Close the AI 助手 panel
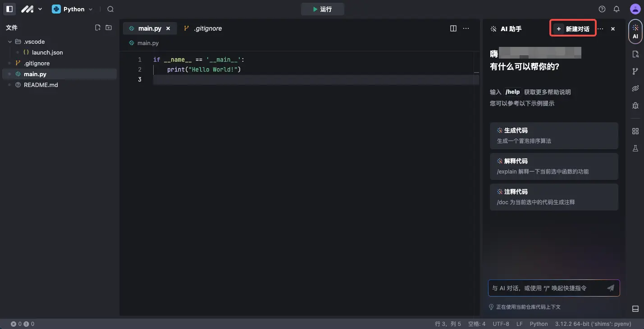 [x=613, y=29]
